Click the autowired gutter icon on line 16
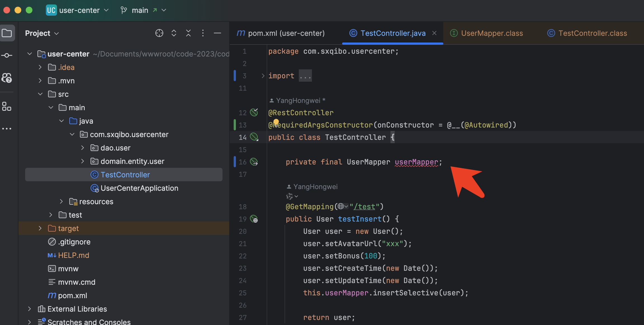 pos(254,162)
